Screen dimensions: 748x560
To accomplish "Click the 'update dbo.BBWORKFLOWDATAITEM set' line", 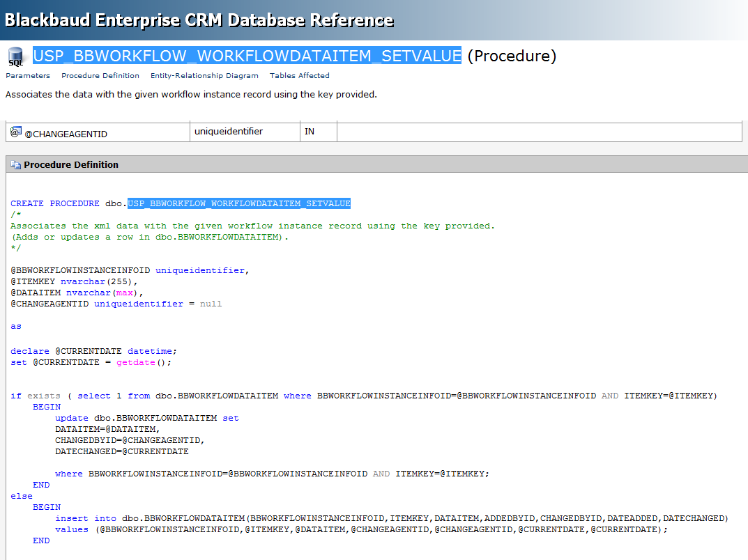I will click(x=147, y=418).
